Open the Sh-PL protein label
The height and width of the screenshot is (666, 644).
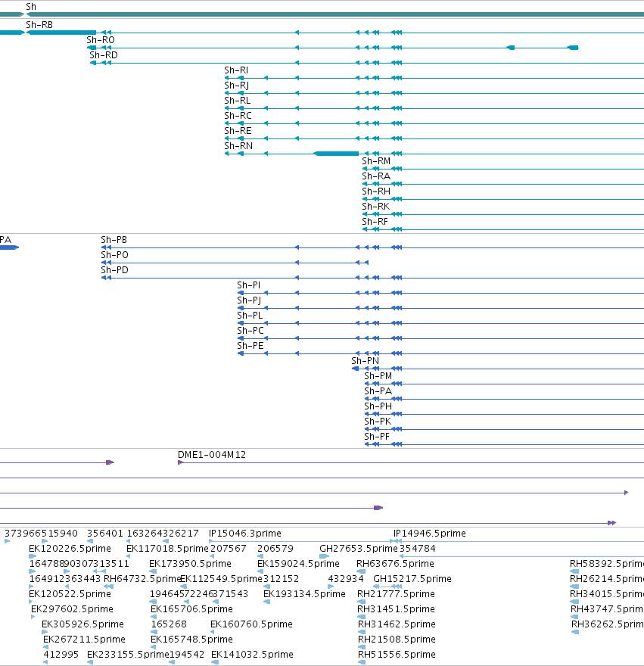(250, 316)
